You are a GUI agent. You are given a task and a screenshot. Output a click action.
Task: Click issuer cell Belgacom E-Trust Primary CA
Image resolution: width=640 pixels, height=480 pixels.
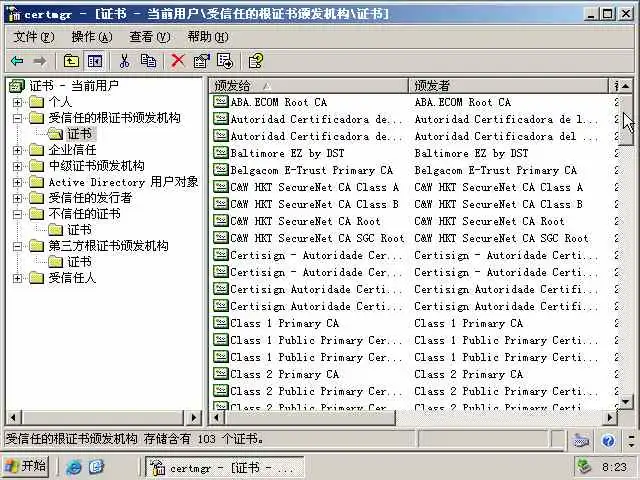pos(496,170)
